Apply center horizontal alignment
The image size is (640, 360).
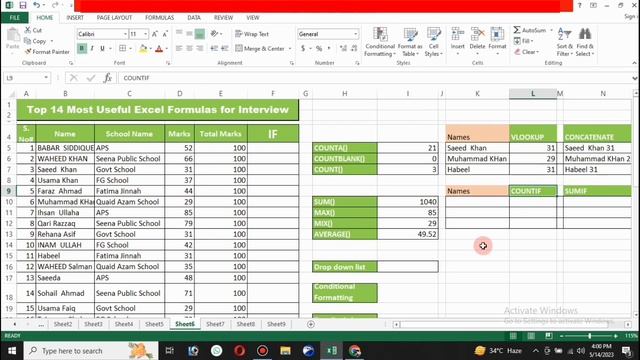pos(189,49)
